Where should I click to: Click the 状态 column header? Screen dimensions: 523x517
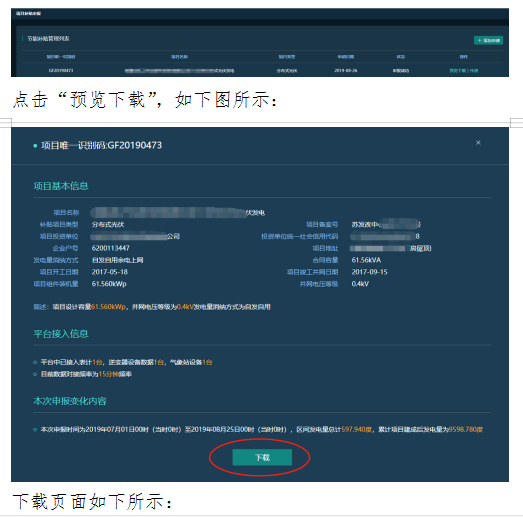[x=401, y=57]
